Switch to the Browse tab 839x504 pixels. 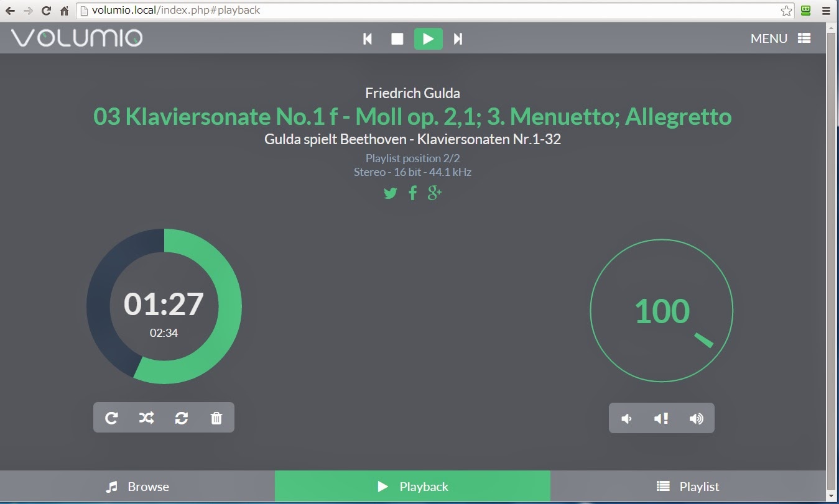137,487
